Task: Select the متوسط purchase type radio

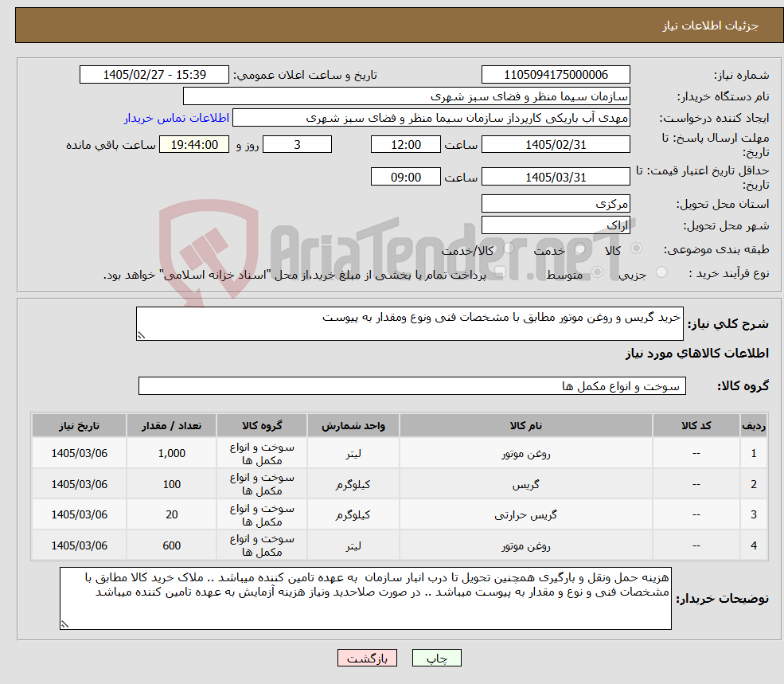Action: [x=597, y=272]
